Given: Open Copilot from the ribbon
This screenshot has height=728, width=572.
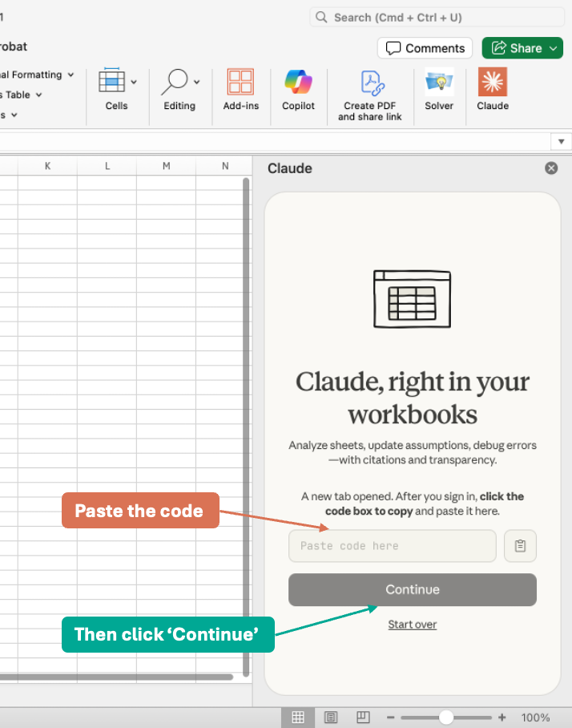Looking at the screenshot, I should (298, 90).
